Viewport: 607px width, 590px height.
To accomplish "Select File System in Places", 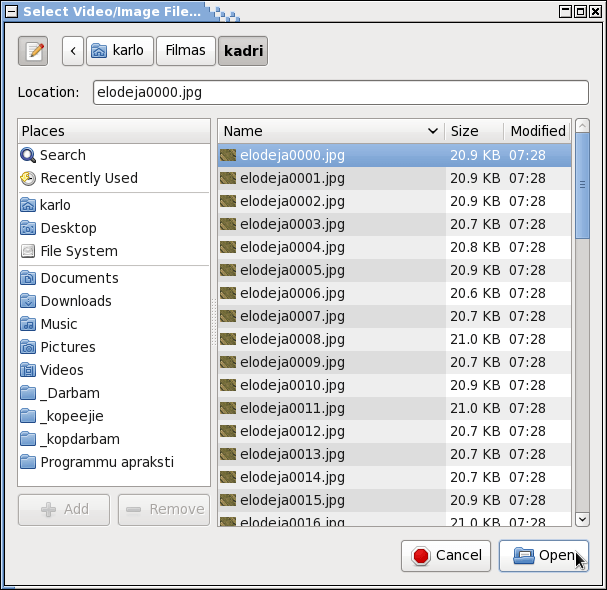I will coord(114,251).
